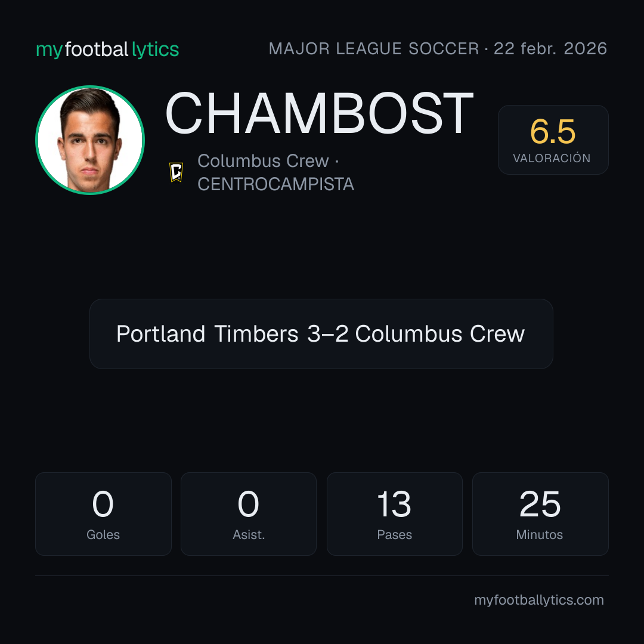644x644 pixels.
Task: Open the Portland Timbers 3–2 Columbus Crew result
Action: pos(321,333)
